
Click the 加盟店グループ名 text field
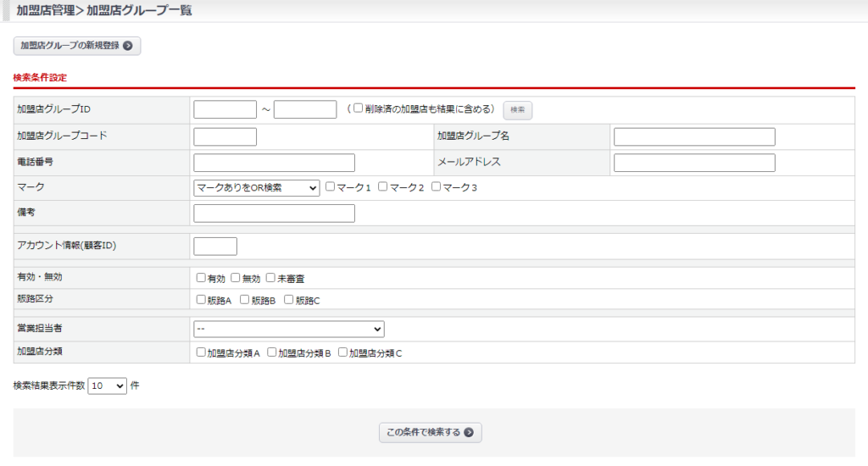pyautogui.click(x=693, y=136)
